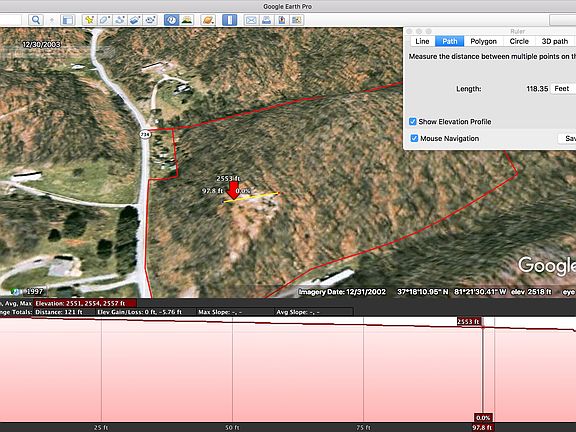Image resolution: width=576 pixels, height=432 pixels.
Task: Select the Add Path toolbar icon
Action: [119, 20]
